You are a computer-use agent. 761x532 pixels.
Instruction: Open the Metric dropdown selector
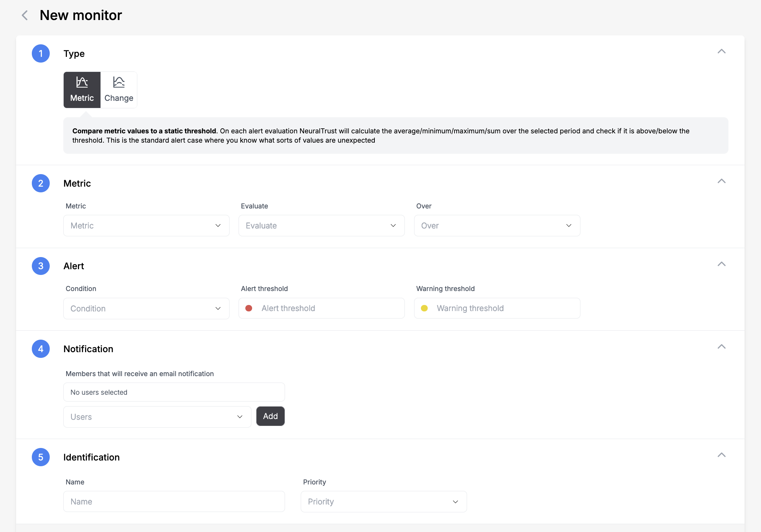pos(146,225)
